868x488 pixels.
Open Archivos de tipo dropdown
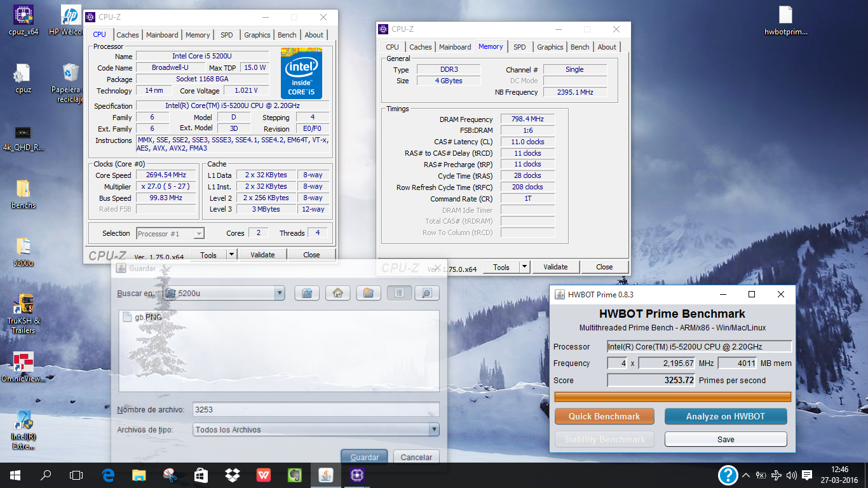click(316, 430)
